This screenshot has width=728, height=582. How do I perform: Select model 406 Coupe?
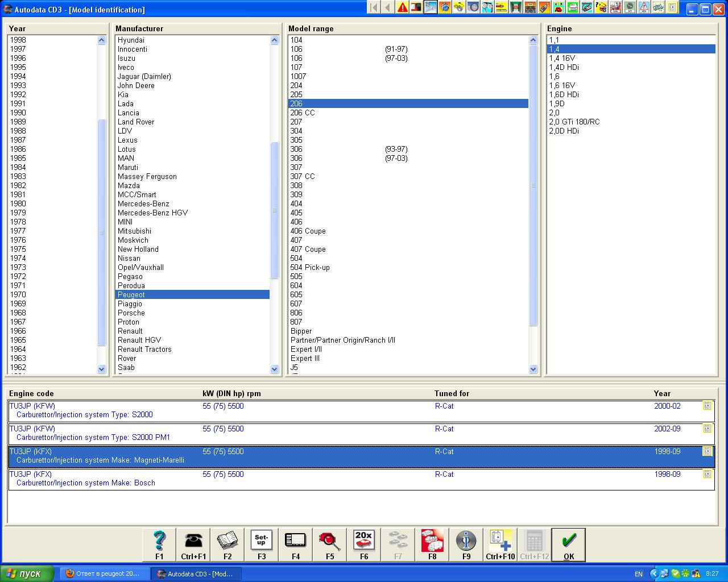(x=408, y=231)
